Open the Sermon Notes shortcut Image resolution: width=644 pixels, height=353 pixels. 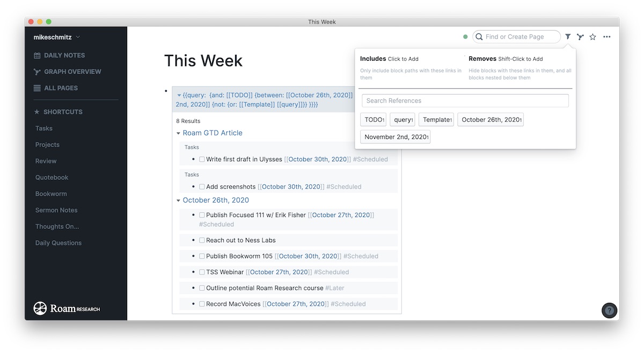click(56, 210)
